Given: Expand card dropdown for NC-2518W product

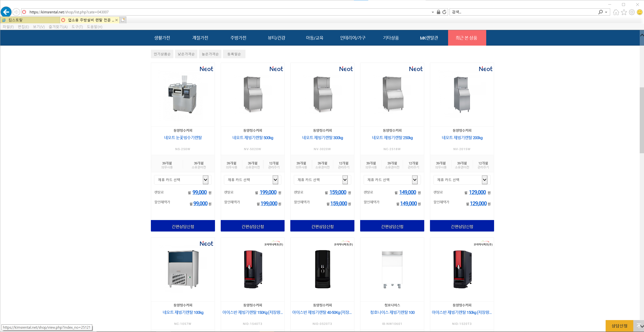Looking at the screenshot, I should pyautogui.click(x=392, y=180).
